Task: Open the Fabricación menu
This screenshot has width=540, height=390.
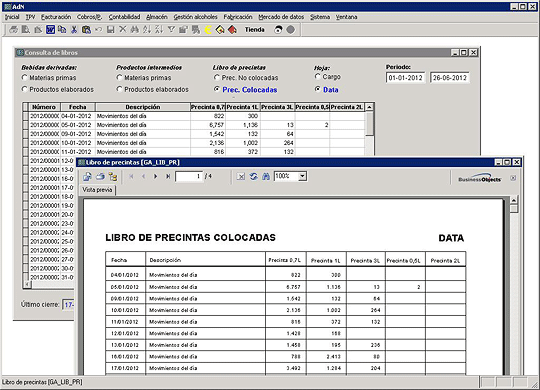Action: tap(238, 17)
